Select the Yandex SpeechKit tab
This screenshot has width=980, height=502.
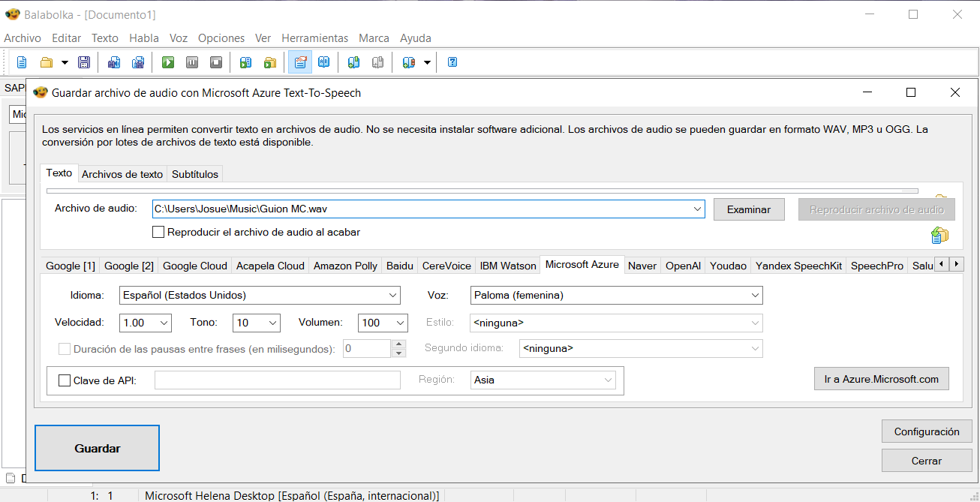[799, 266]
